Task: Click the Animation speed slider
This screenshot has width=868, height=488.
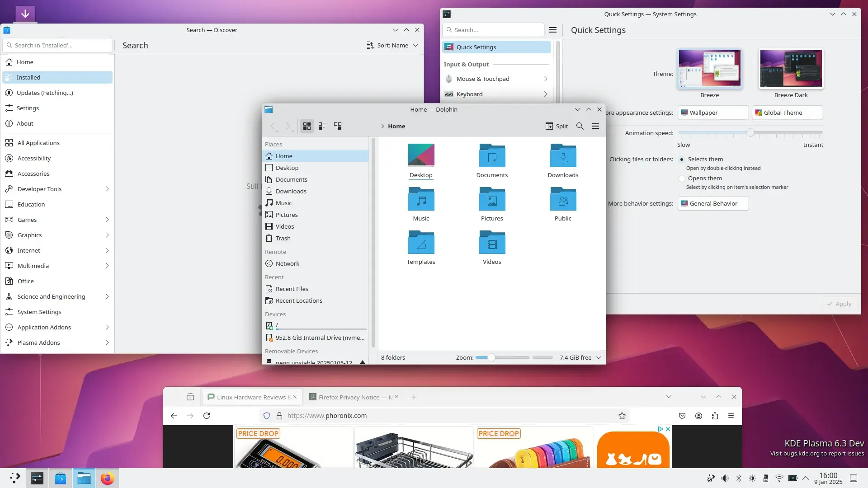Action: [750, 132]
